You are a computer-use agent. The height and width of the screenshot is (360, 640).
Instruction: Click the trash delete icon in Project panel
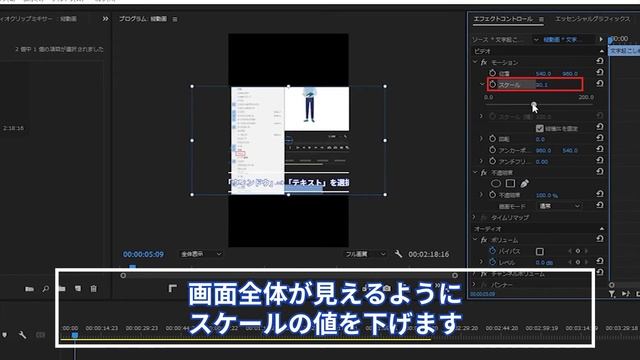coord(93,289)
